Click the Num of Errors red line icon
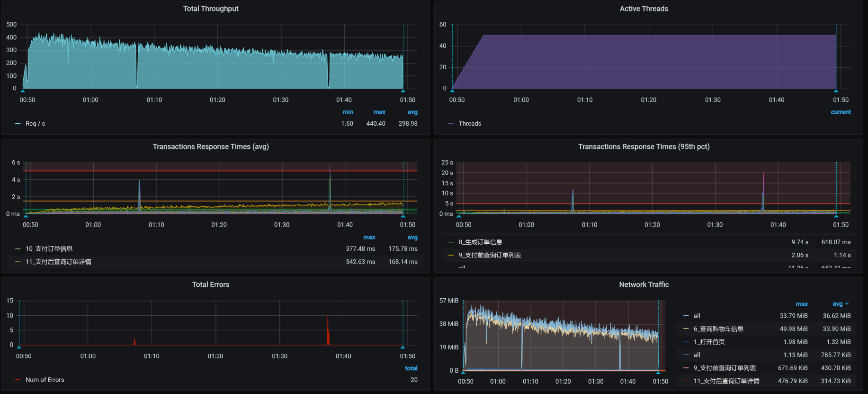868x394 pixels. 18,380
